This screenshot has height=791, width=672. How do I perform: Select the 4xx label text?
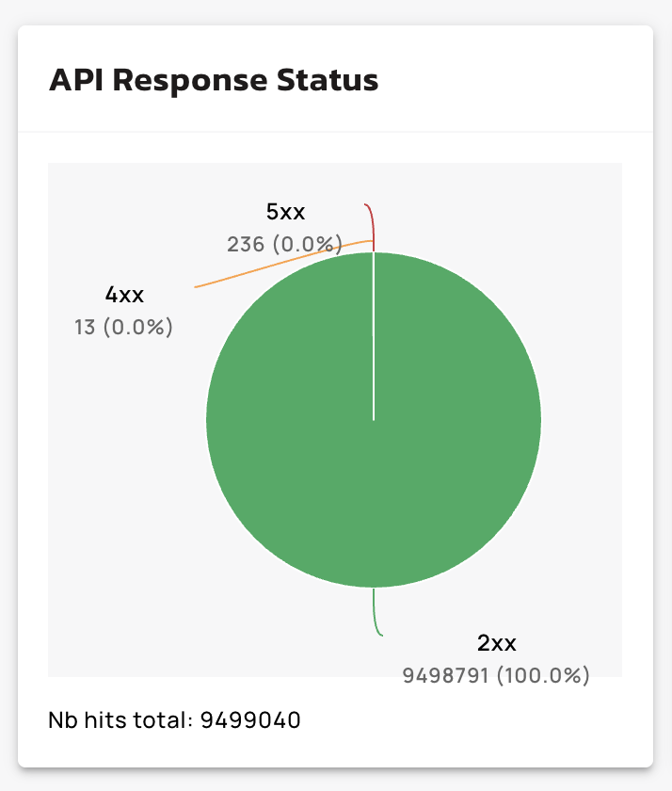pyautogui.click(x=124, y=295)
